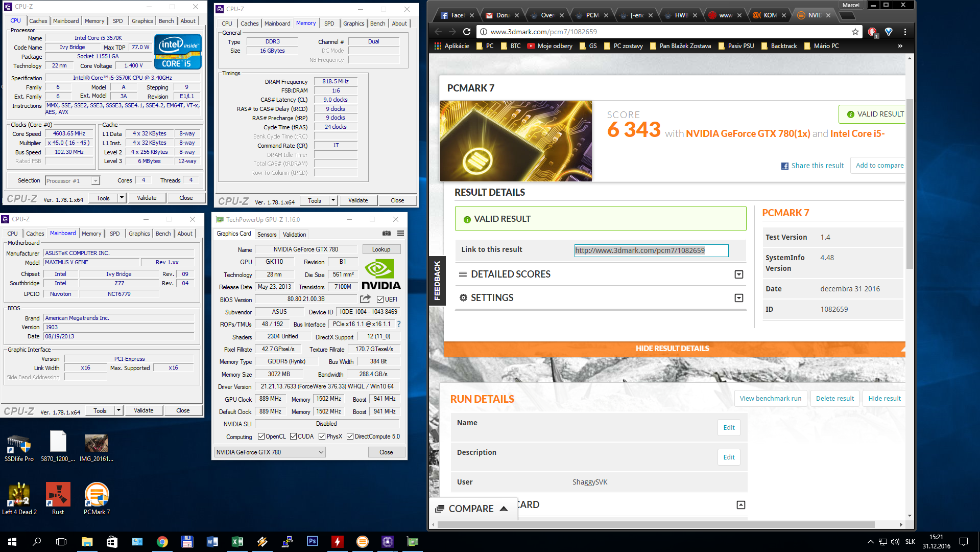Open Word from the taskbar
The width and height of the screenshot is (980, 552).
pyautogui.click(x=212, y=542)
